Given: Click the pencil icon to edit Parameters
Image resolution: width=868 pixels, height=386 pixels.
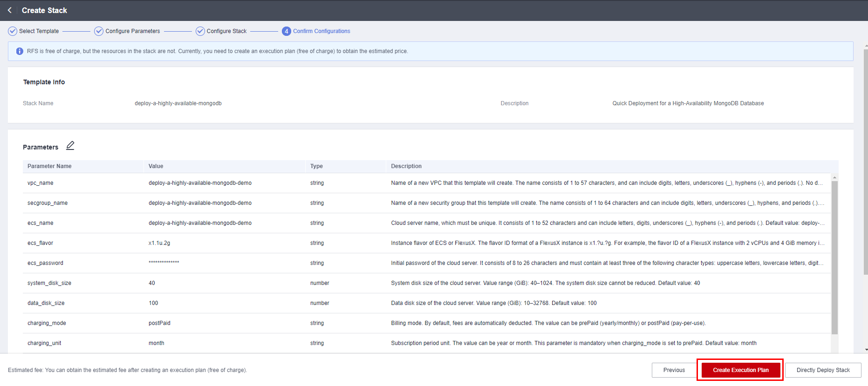Looking at the screenshot, I should tap(70, 146).
